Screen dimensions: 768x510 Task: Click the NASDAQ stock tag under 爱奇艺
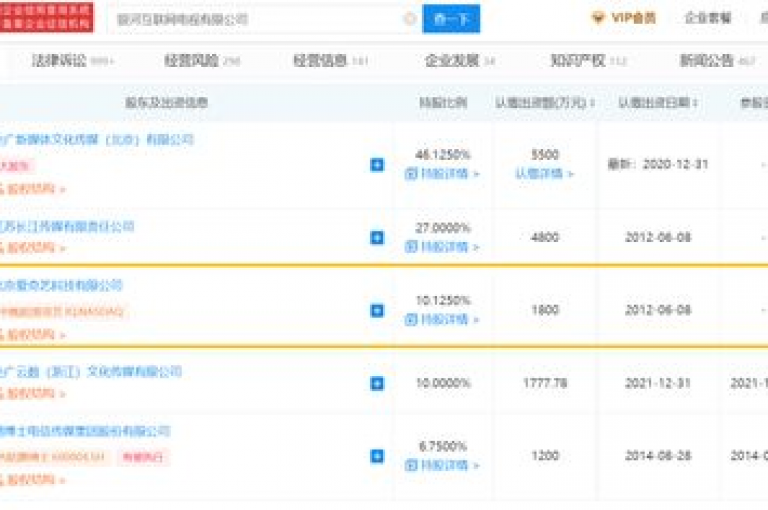[x=63, y=312]
